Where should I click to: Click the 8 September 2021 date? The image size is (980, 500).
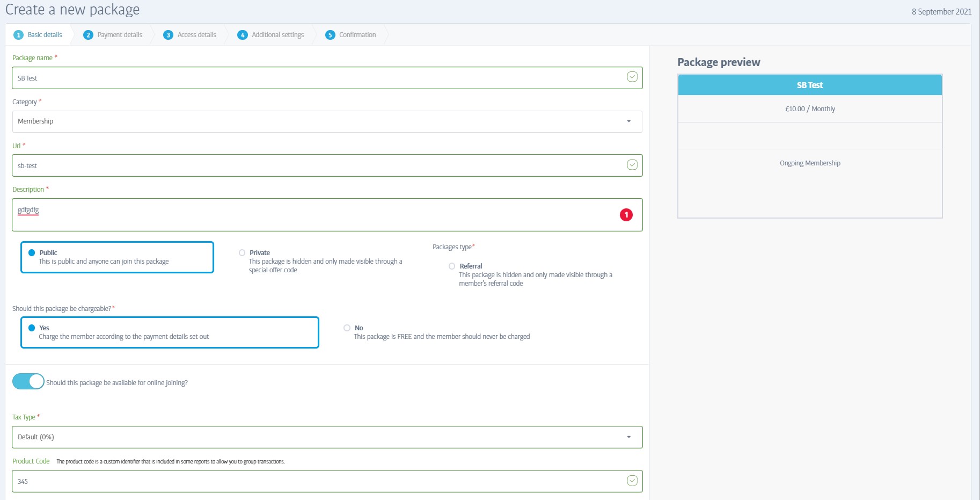(x=941, y=11)
